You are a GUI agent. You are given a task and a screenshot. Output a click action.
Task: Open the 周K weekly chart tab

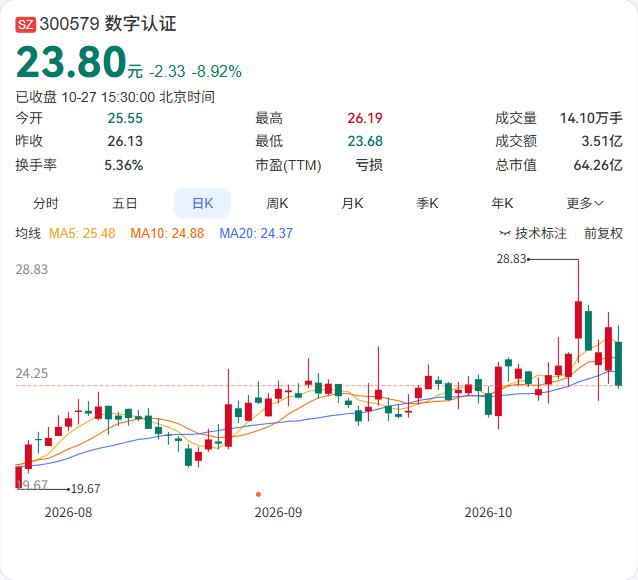click(x=277, y=203)
